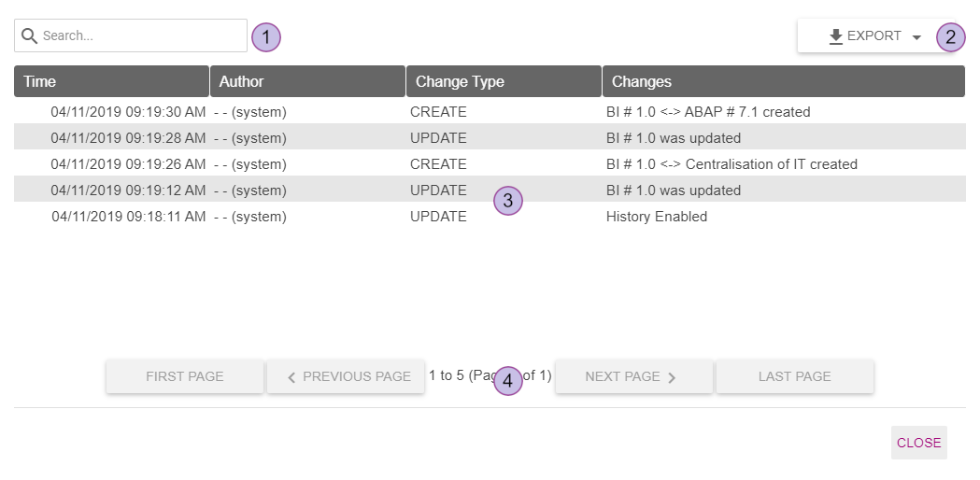
Task: Focus the Search input field
Action: pos(140,36)
